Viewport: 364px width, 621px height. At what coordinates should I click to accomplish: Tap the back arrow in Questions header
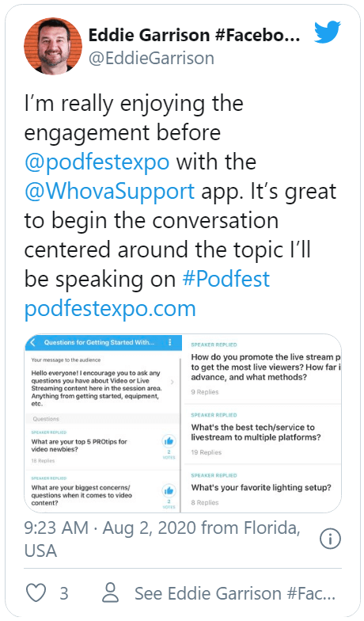tap(33, 342)
